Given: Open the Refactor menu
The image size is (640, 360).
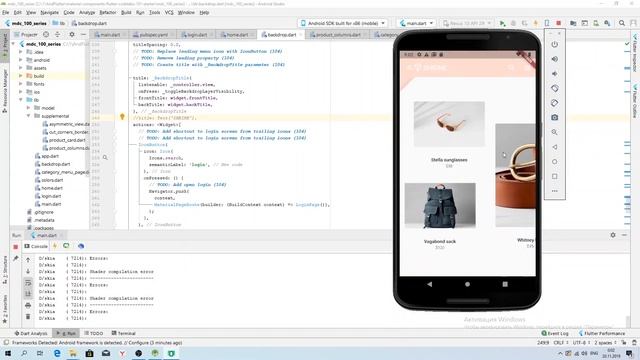Looking at the screenshot, I should coord(108,13).
